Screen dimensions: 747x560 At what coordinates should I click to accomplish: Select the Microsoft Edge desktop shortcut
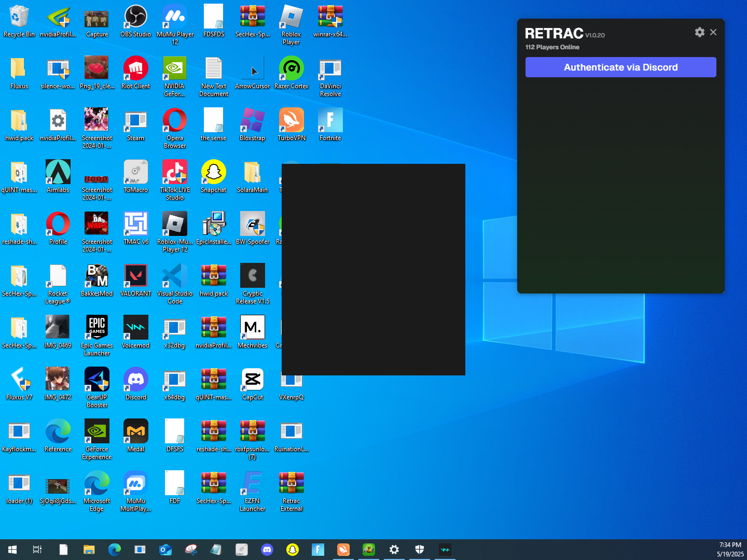(x=97, y=492)
